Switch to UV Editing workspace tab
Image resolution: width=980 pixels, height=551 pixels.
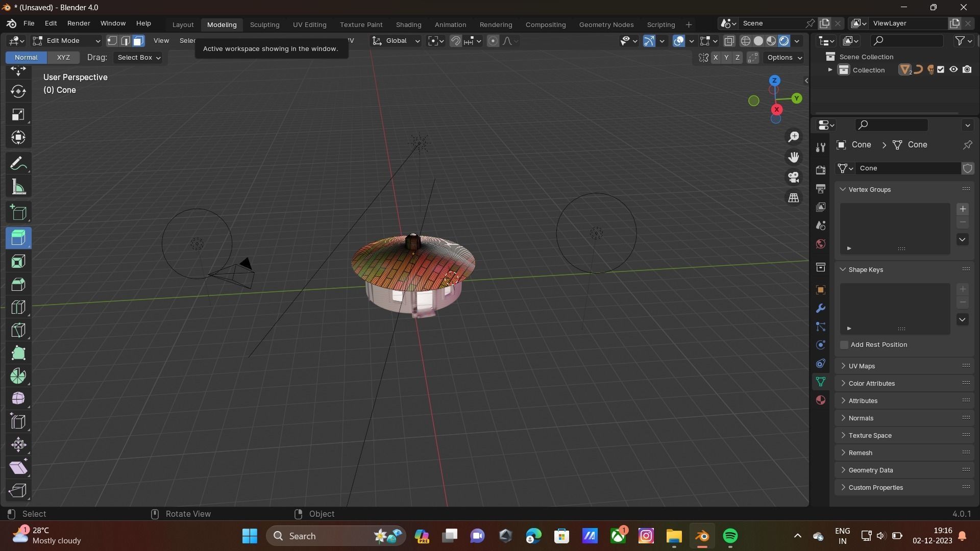[x=309, y=24]
